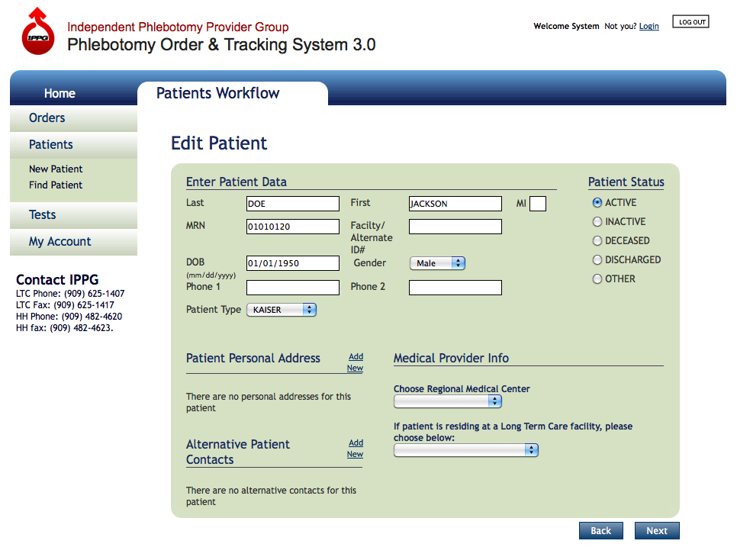This screenshot has height=560, width=737.
Task: Open the Tests menu section
Action: tap(43, 215)
